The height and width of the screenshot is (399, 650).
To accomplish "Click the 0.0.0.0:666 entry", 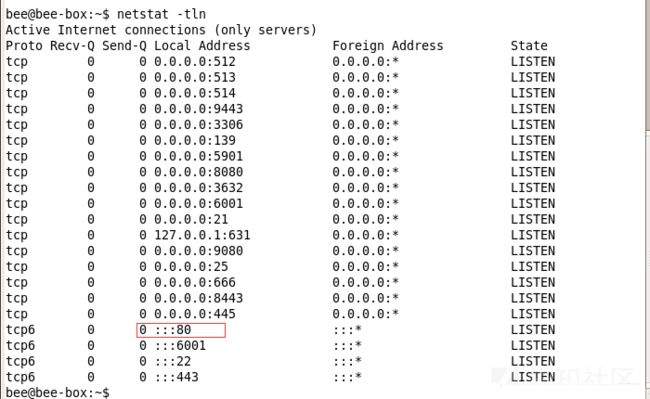I will 195,283.
